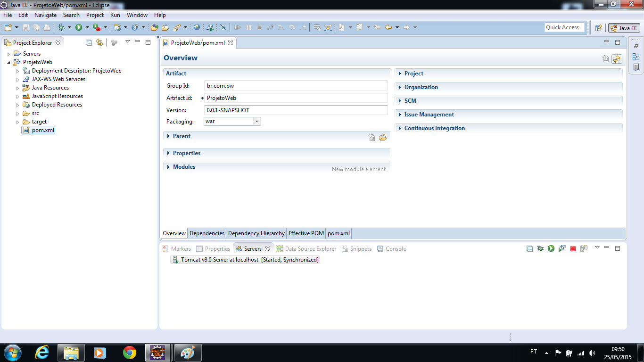644x362 pixels.
Task: Click the New Servlet toolbar icon
Action: (x=135, y=27)
